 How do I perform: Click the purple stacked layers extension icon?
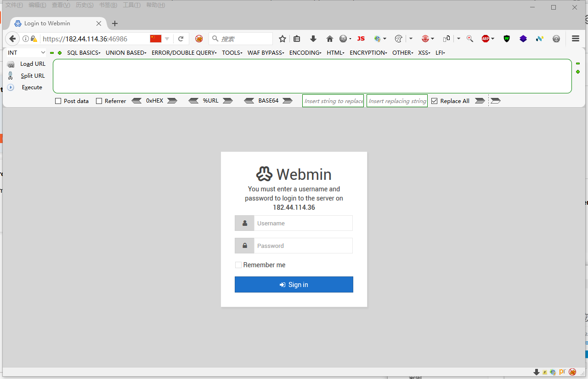(x=523, y=39)
